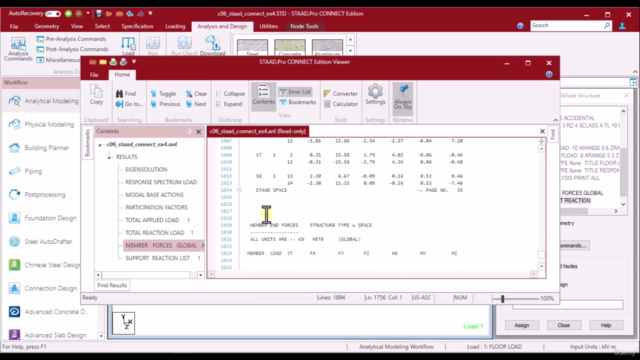Open the Foundation Design workflow
The image size is (640, 360).
click(42, 218)
